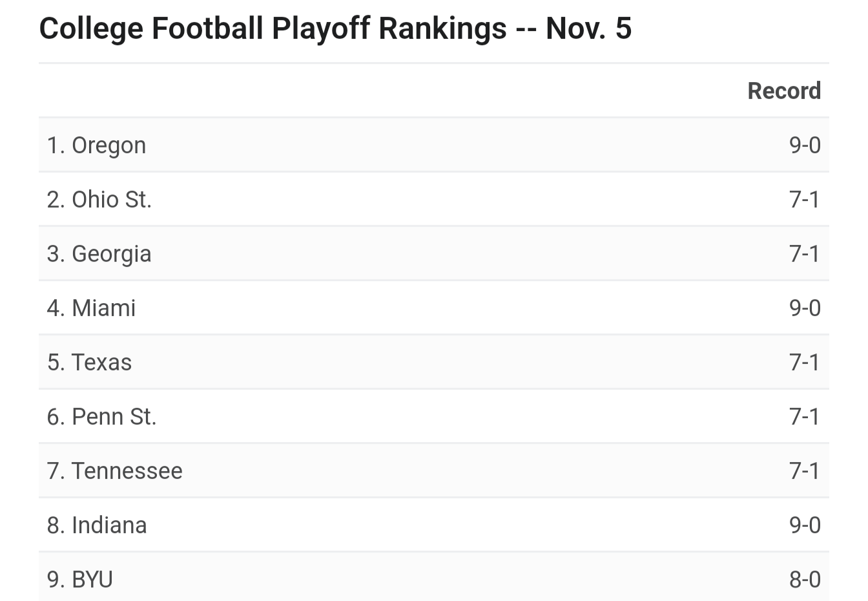
Task: Click Georgia's 7-1 record cell
Action: click(805, 253)
